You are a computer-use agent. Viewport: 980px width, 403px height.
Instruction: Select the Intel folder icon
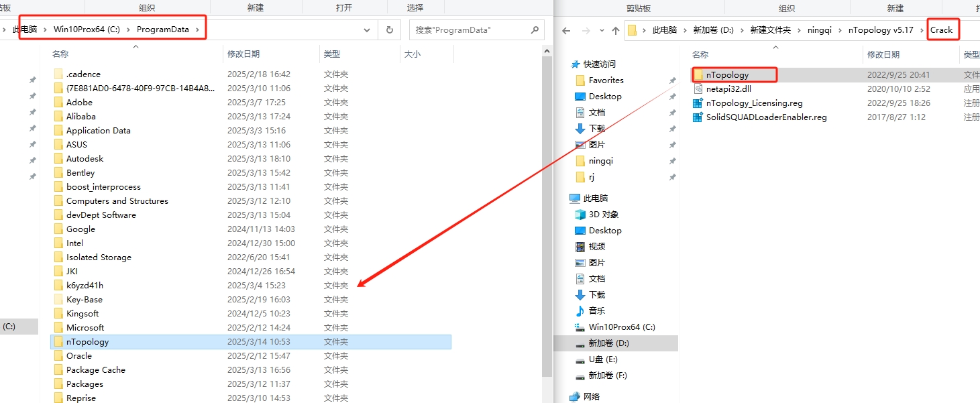(58, 243)
